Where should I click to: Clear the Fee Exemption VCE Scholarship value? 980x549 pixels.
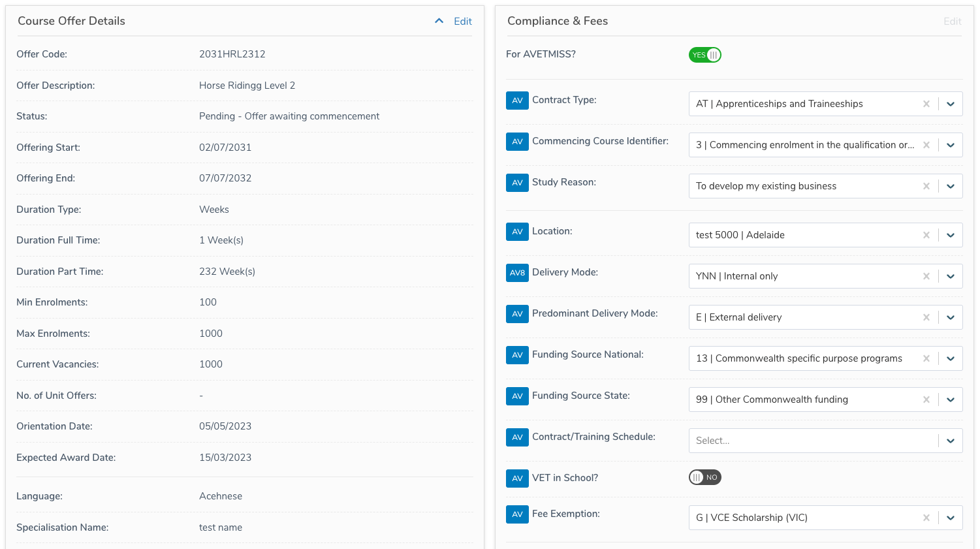(x=926, y=518)
